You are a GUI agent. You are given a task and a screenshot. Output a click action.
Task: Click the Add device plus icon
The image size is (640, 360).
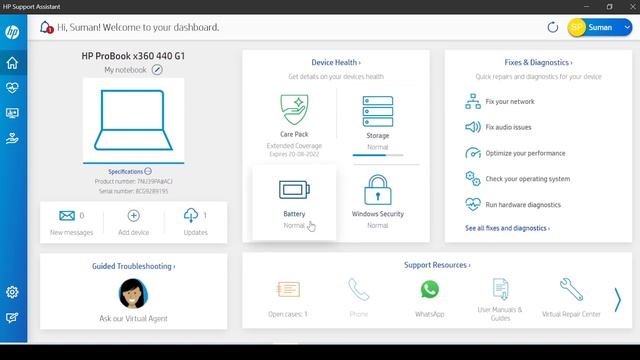(133, 216)
